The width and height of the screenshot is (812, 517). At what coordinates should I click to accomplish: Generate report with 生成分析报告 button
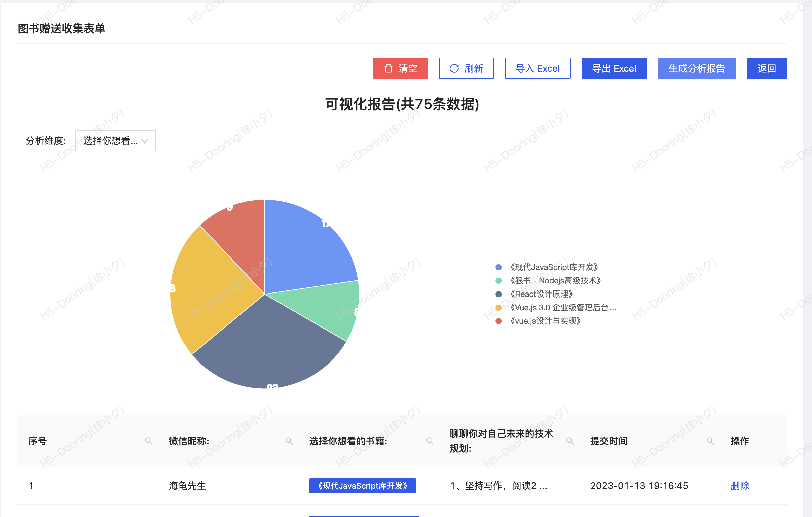point(697,69)
